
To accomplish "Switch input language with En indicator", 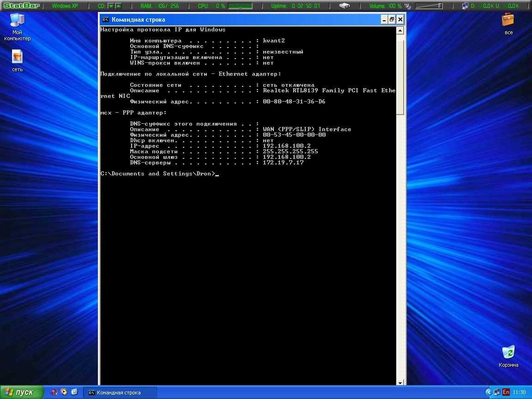I will [506, 392].
